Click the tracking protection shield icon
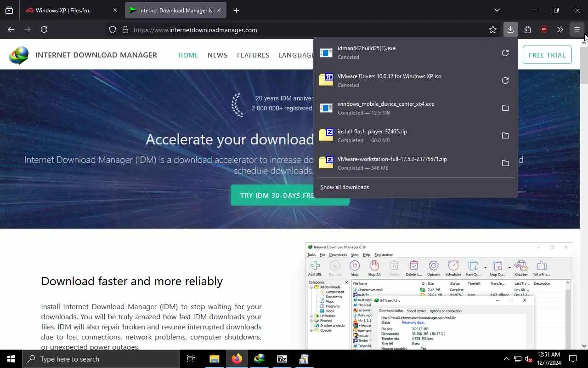The image size is (588, 368). [x=113, y=29]
